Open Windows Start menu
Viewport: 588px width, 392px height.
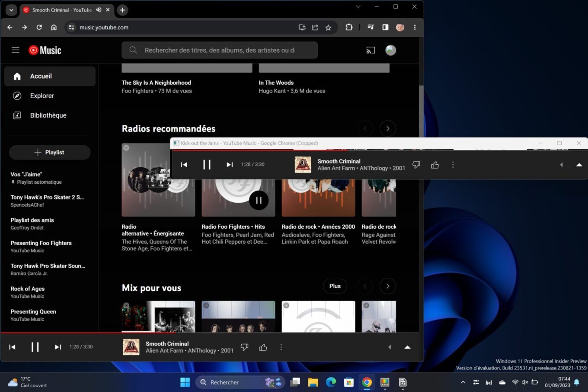pos(185,382)
